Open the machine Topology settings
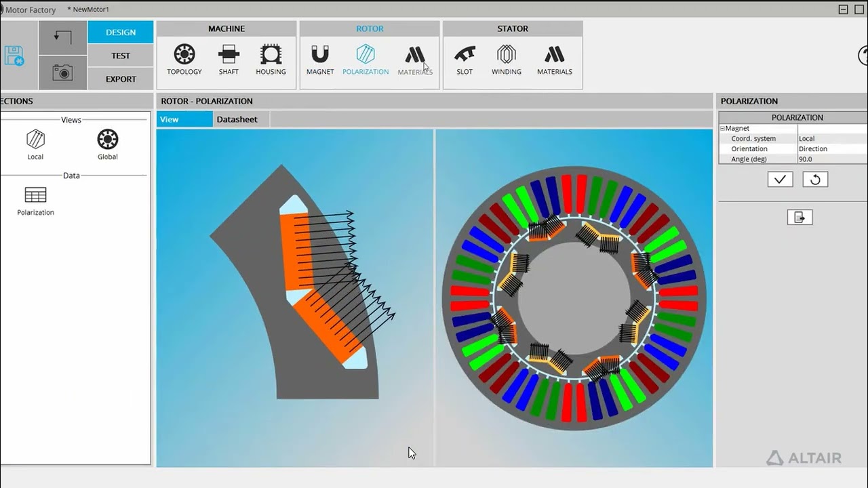The height and width of the screenshot is (488, 868). 184,59
